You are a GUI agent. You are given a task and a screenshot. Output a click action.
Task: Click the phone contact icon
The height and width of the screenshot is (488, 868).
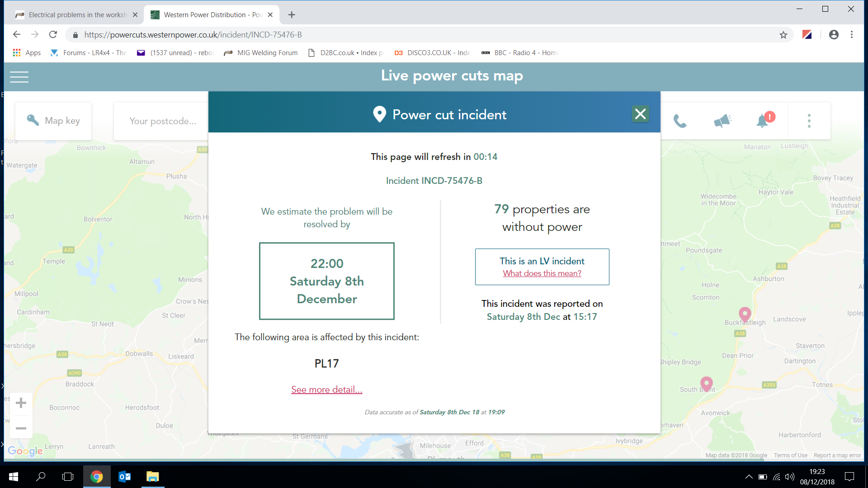(x=679, y=121)
